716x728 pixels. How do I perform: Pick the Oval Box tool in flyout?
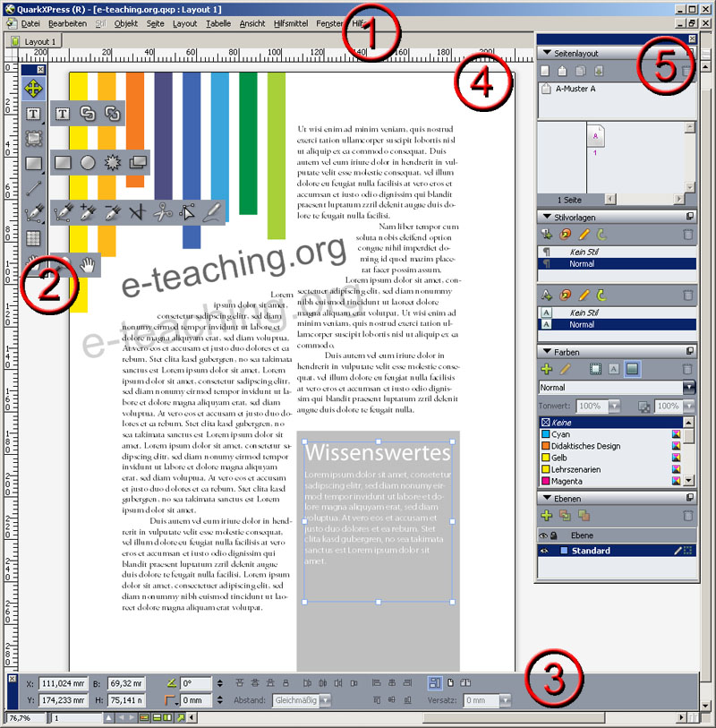pos(88,162)
